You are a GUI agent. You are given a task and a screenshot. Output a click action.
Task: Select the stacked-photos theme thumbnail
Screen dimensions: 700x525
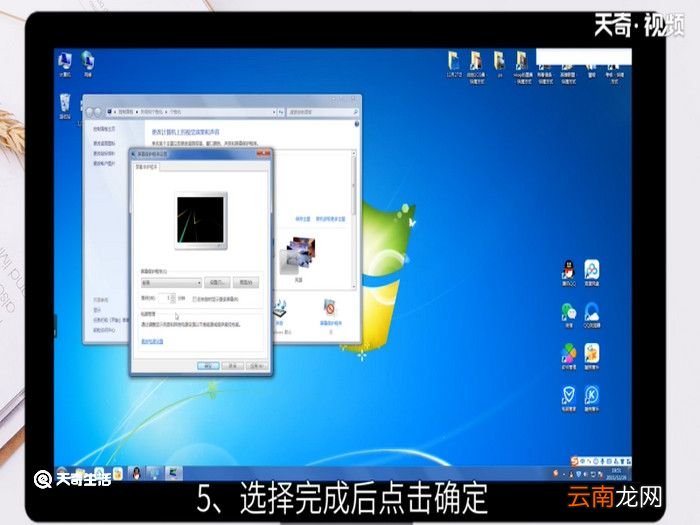pyautogui.click(x=298, y=256)
